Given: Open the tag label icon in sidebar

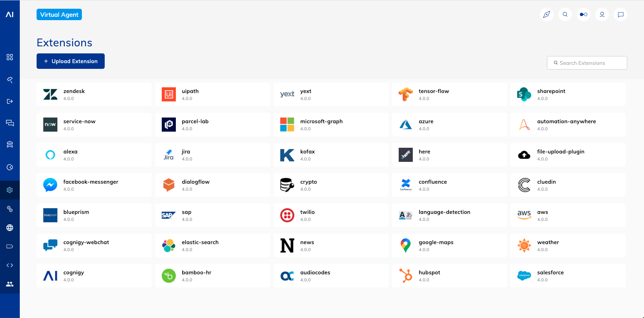Looking at the screenshot, I should point(10,246).
